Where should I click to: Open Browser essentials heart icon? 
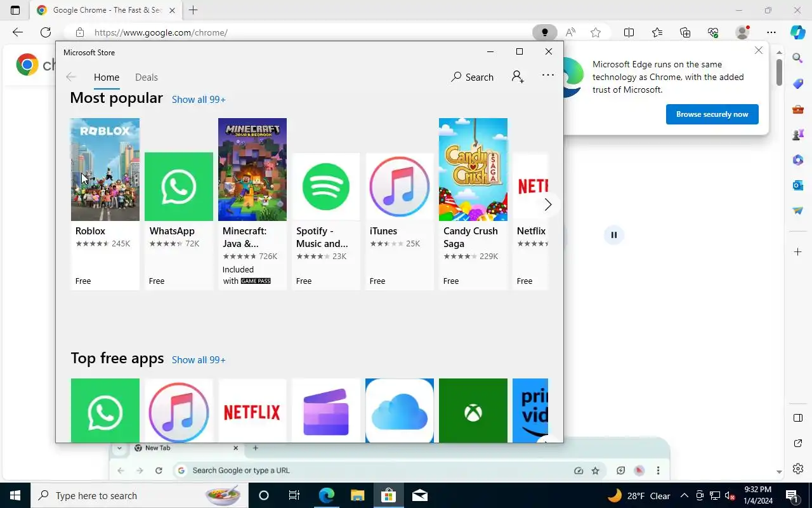coord(713,32)
